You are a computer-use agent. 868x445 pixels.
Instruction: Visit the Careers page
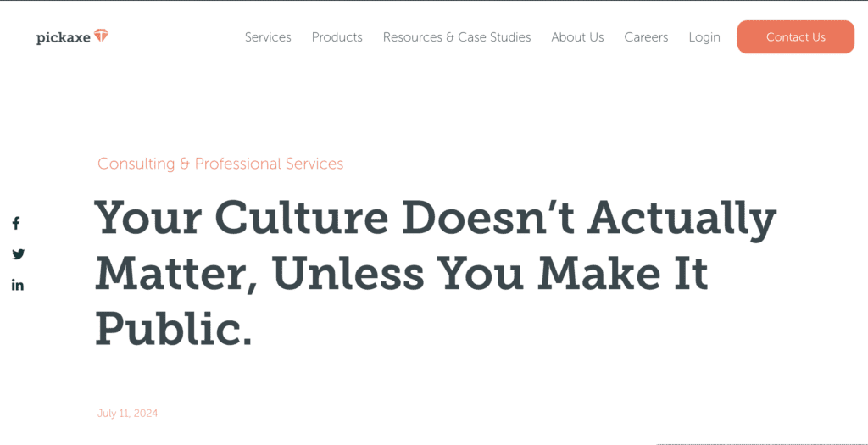click(646, 37)
